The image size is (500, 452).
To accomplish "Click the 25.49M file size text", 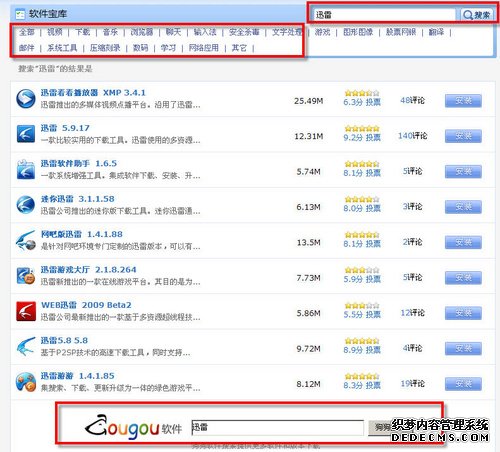I will tap(309, 101).
